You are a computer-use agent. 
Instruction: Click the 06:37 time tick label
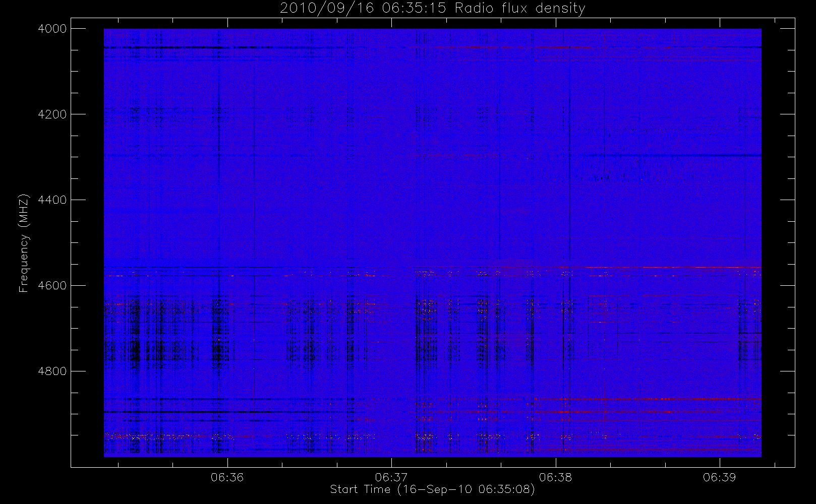pos(391,477)
